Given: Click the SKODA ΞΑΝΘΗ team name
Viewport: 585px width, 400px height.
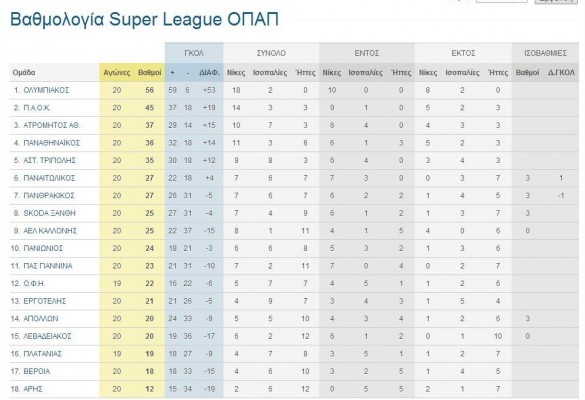Looking at the screenshot, I should [x=49, y=213].
